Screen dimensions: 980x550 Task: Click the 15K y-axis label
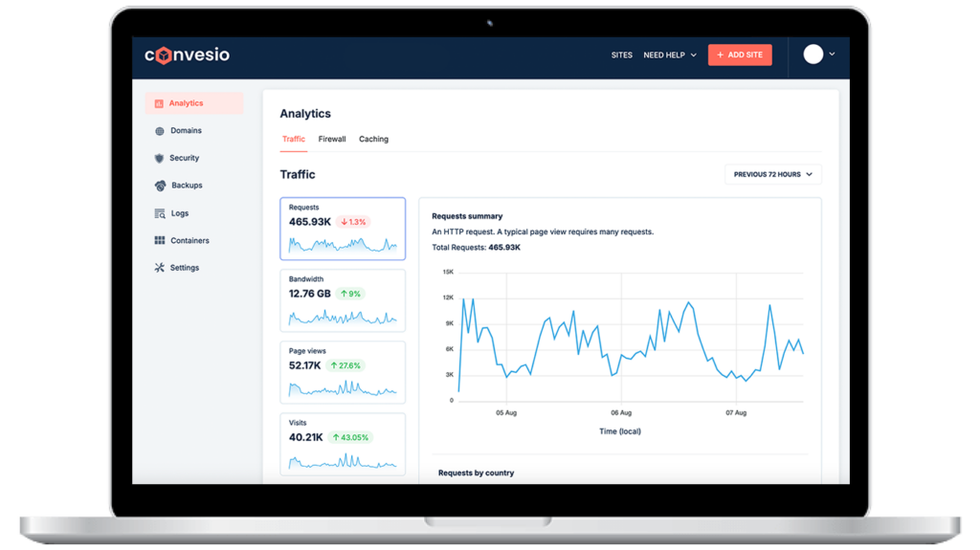pos(448,272)
